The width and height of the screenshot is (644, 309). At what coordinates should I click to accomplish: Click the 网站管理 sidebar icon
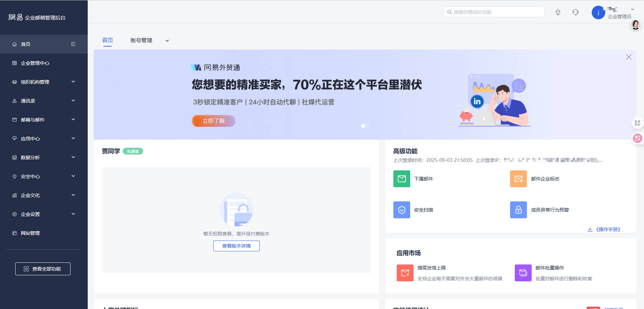click(15, 233)
